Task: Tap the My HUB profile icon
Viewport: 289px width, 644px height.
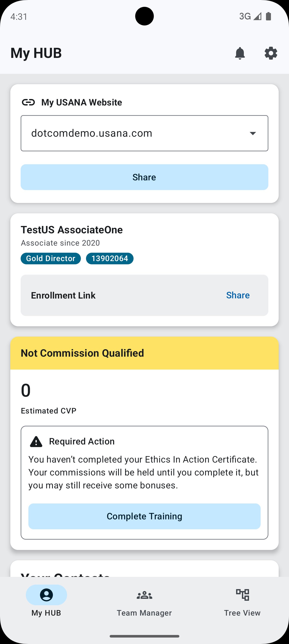Action: click(x=46, y=595)
